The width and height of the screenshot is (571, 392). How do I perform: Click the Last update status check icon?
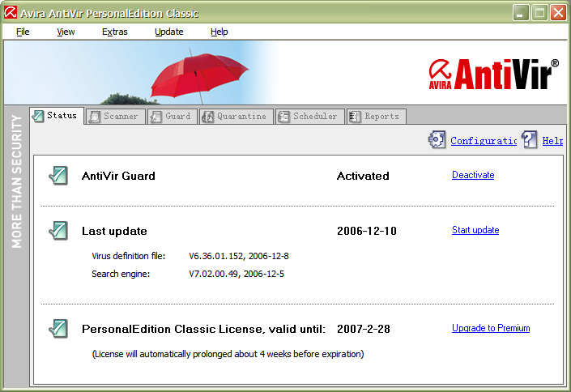point(58,231)
